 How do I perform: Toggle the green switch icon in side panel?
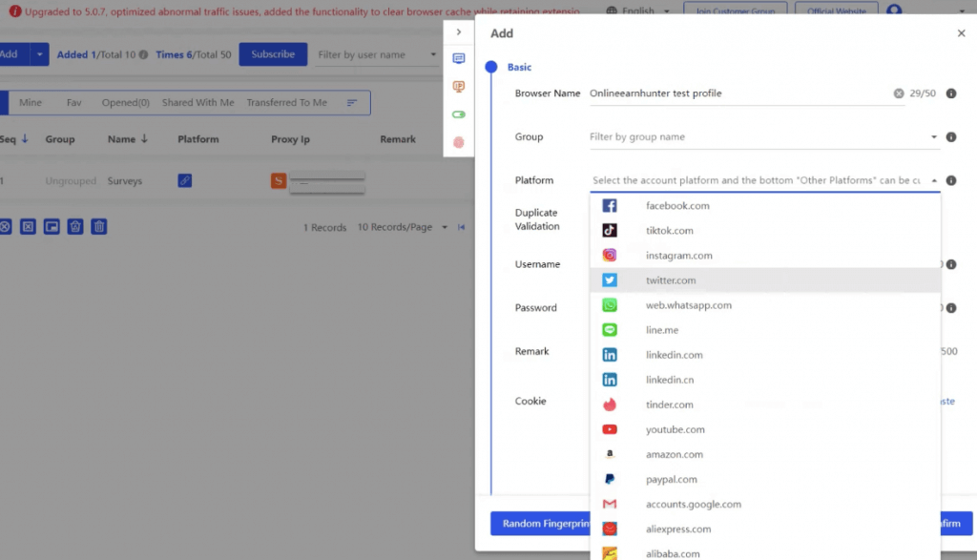point(459,114)
